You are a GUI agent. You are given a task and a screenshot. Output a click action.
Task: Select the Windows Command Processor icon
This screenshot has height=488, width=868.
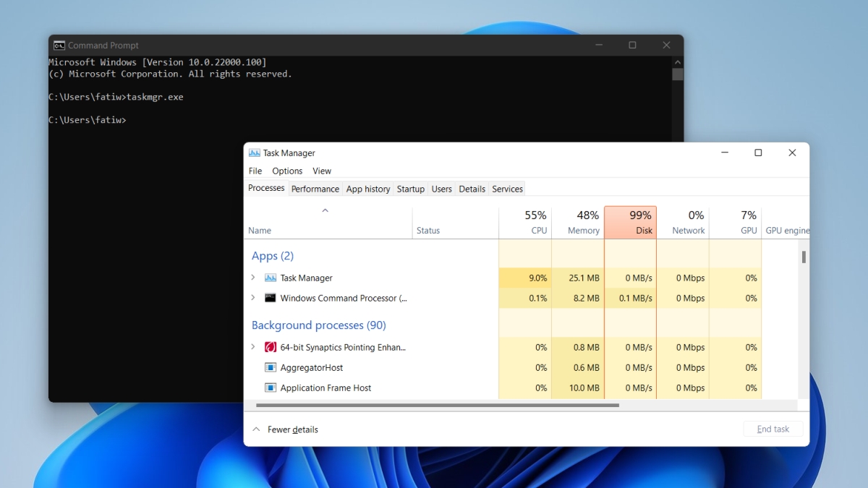click(270, 298)
